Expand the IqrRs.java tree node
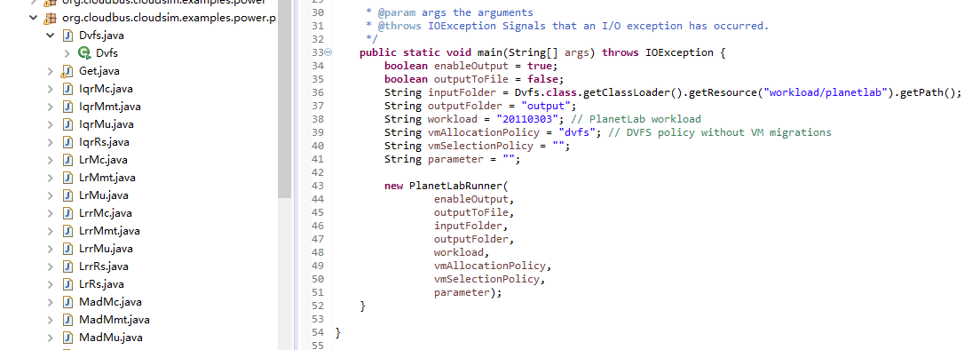The image size is (980, 350). pos(51,142)
